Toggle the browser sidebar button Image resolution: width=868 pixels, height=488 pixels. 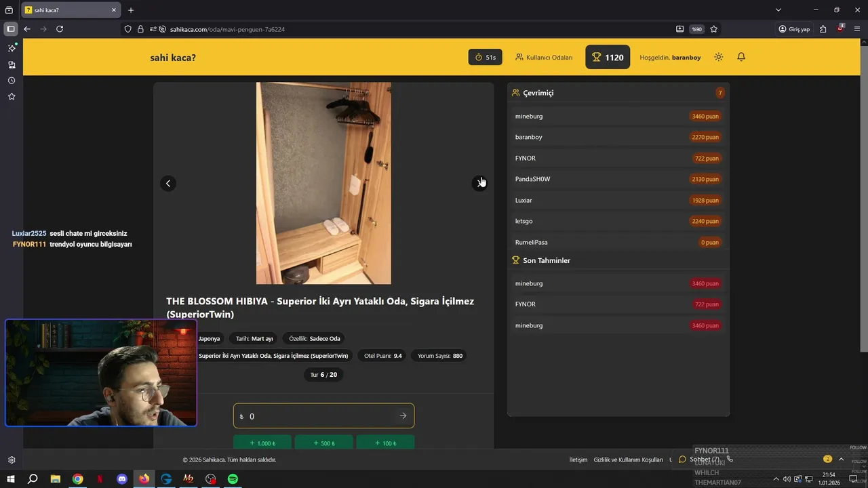tap(11, 29)
